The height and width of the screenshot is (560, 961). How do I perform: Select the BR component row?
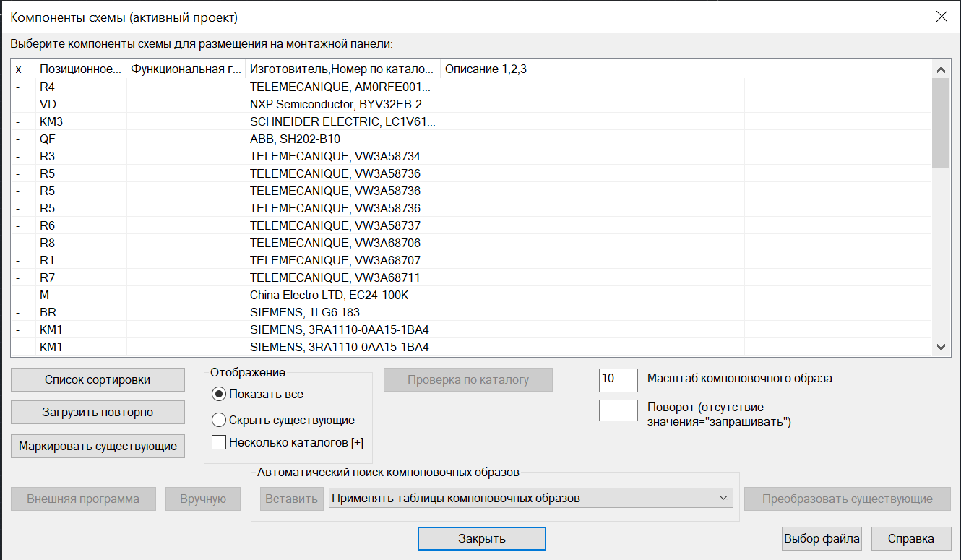pyautogui.click(x=471, y=312)
